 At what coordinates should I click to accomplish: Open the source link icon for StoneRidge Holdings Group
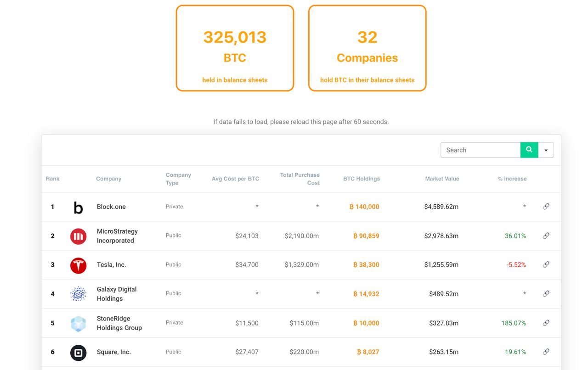point(546,323)
